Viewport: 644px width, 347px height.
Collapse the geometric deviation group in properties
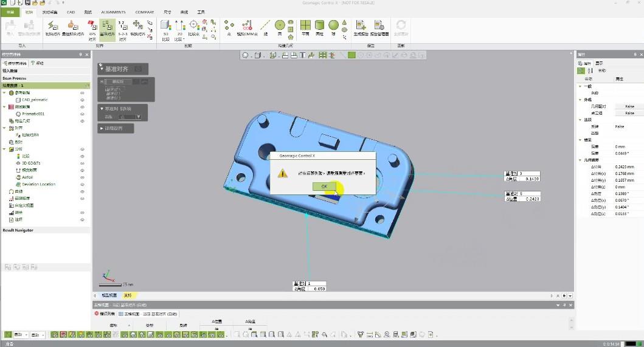pyautogui.click(x=580, y=160)
